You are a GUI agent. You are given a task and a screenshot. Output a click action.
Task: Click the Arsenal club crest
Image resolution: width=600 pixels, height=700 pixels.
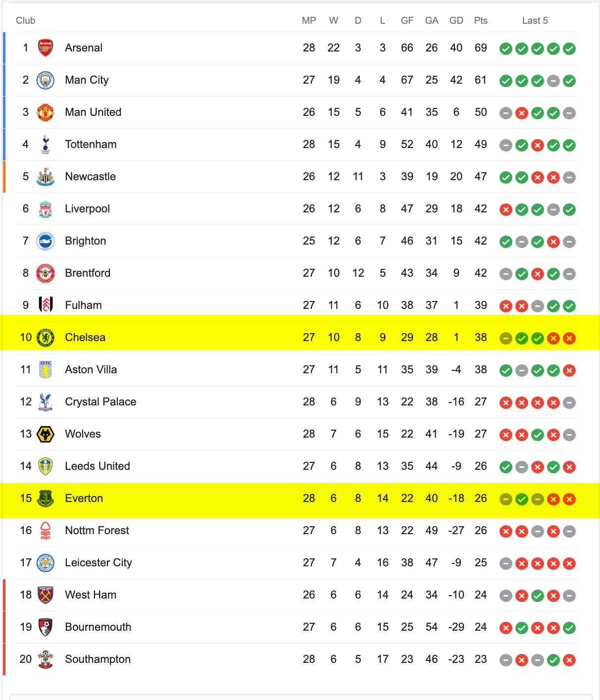click(x=46, y=48)
